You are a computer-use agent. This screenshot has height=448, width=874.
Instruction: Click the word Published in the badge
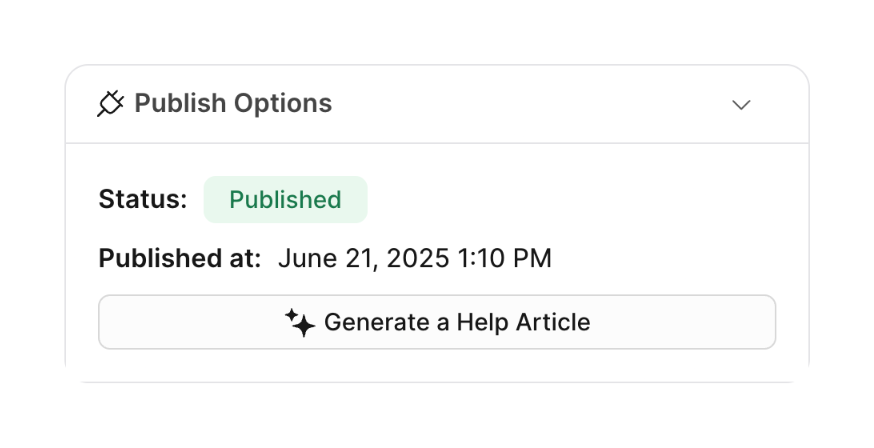click(x=285, y=200)
